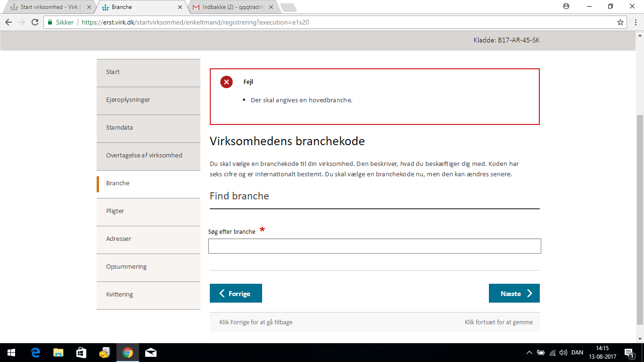
Task: Open the Adresser step in the sidebar
Action: tap(149, 239)
